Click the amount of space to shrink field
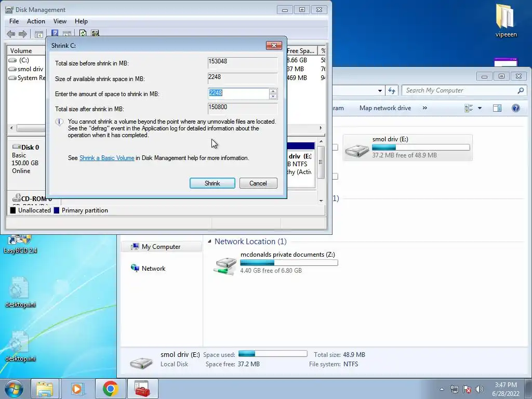 click(238, 94)
